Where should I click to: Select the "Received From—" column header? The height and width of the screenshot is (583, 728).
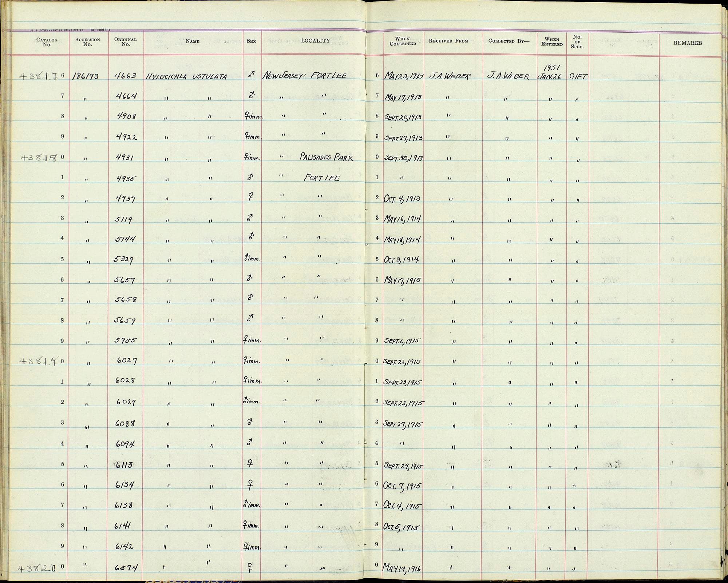451,41
